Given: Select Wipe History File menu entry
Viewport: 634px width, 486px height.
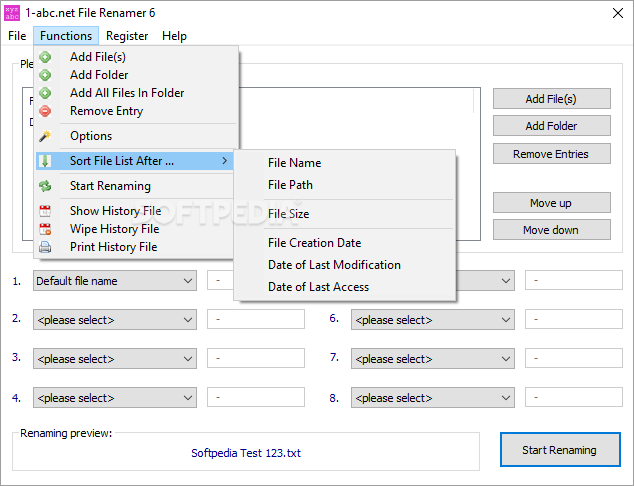Looking at the screenshot, I should pos(135,229).
